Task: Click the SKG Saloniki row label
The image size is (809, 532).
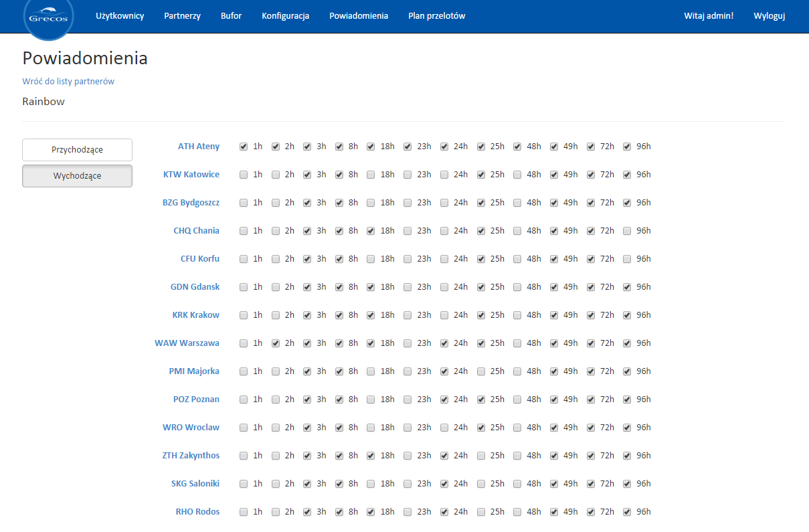Action: click(195, 484)
